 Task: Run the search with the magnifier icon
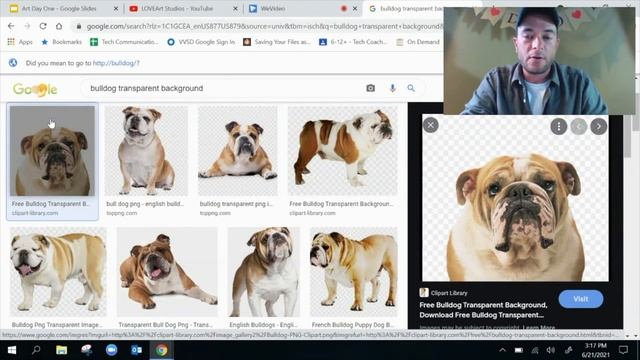[411, 88]
